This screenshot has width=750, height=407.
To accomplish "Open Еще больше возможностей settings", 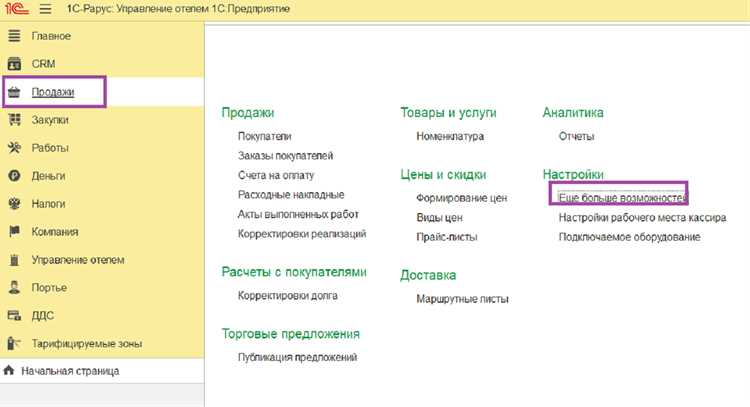I will pos(623,198).
